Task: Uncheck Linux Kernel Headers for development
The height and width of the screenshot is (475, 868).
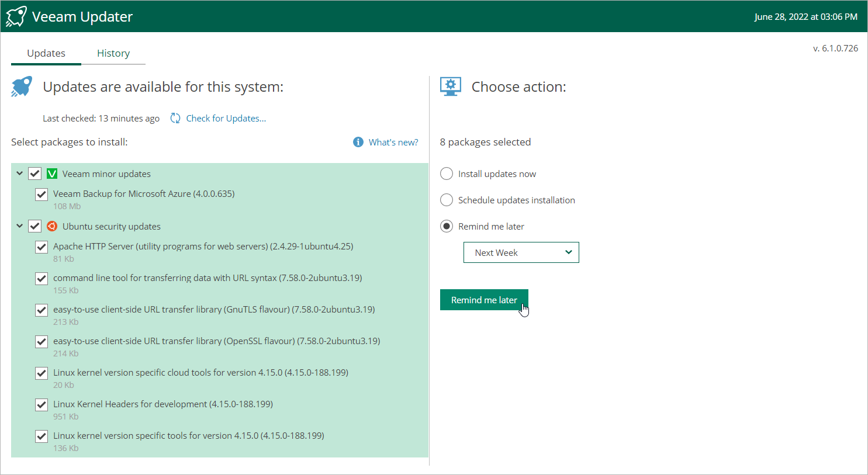Action: coord(42,404)
